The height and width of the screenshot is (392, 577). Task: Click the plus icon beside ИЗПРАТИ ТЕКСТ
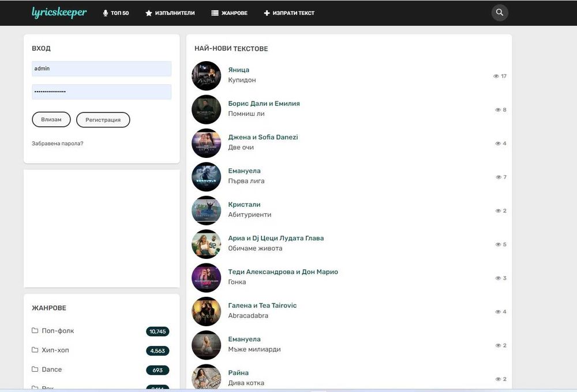pos(267,13)
